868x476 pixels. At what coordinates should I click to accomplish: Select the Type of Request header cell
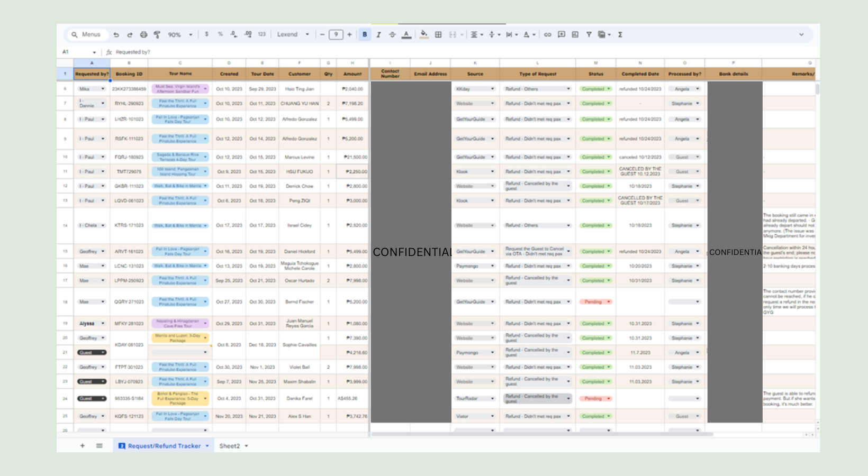pyautogui.click(x=538, y=74)
